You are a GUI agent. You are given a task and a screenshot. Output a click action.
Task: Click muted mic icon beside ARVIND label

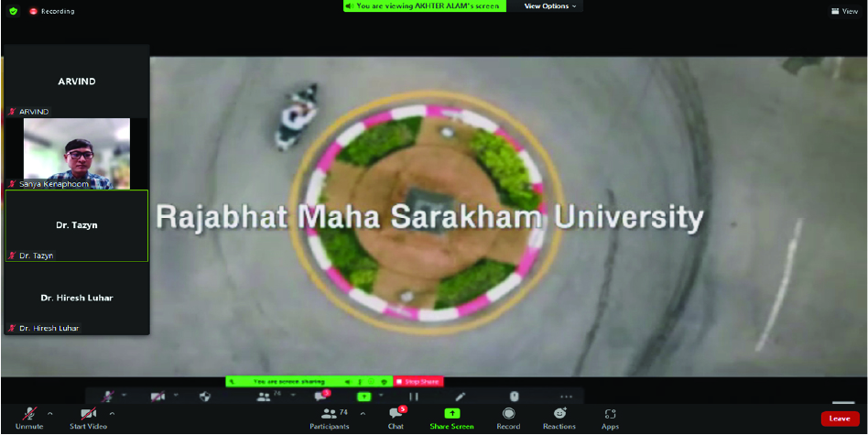click(12, 112)
